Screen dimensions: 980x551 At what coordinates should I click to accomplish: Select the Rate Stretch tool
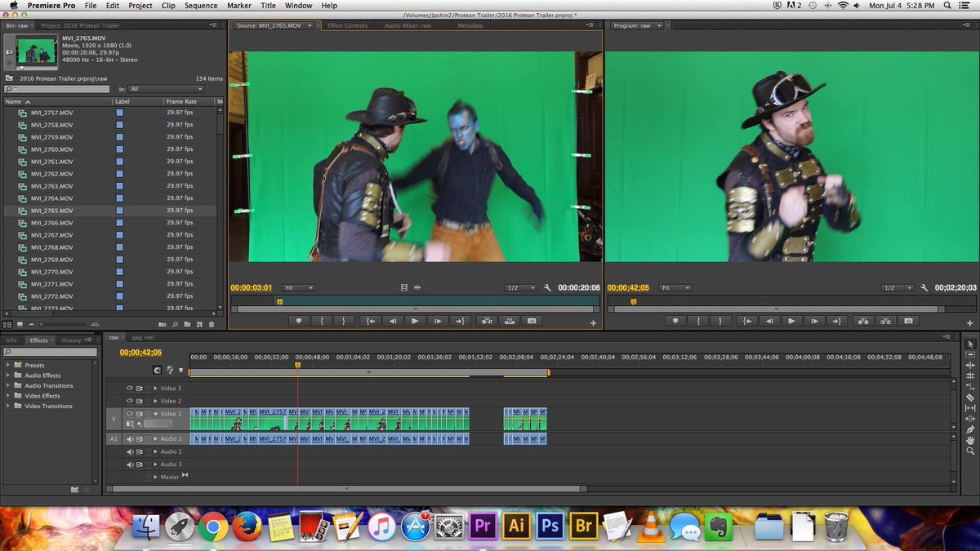coord(970,386)
